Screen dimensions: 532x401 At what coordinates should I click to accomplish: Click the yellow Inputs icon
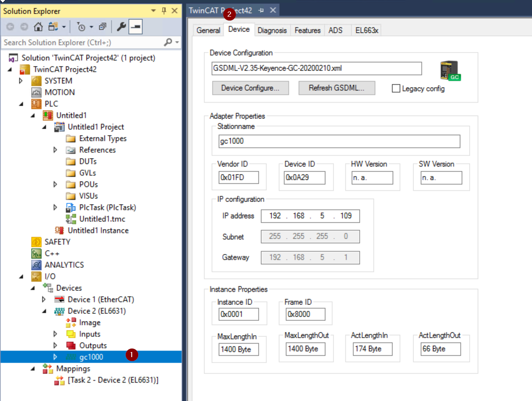click(x=71, y=334)
